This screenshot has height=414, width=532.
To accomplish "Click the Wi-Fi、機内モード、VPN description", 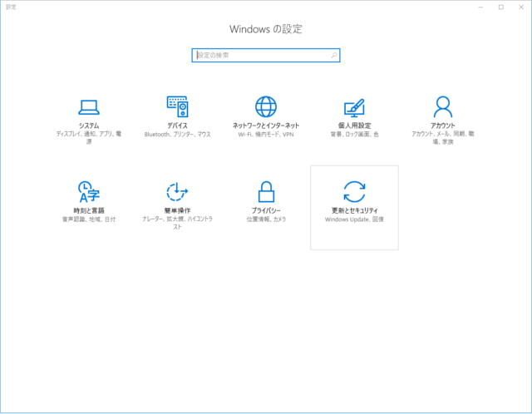I will [x=266, y=135].
